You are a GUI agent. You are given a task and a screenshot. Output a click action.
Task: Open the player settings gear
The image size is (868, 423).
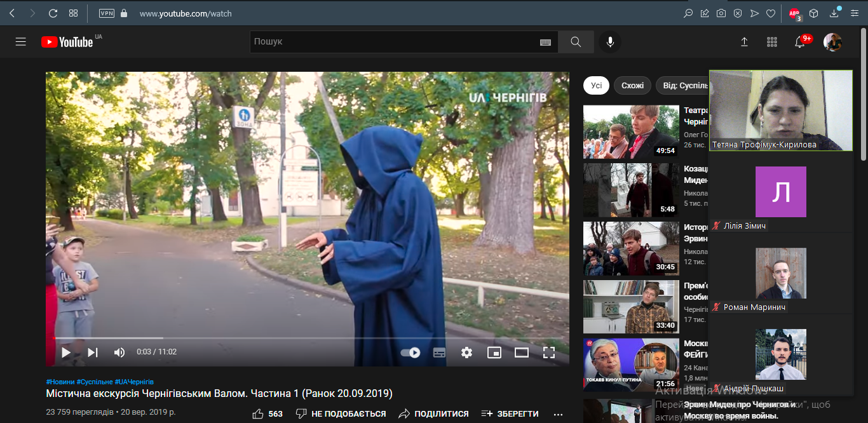click(466, 352)
